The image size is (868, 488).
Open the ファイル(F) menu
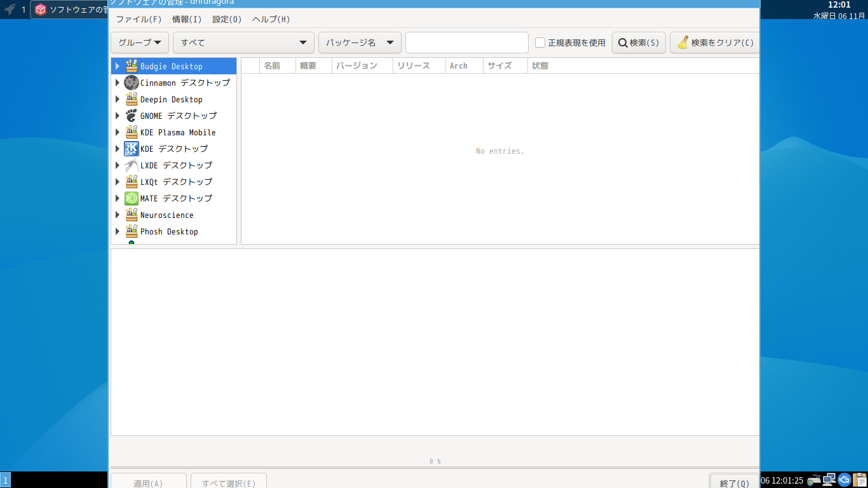[x=139, y=19]
